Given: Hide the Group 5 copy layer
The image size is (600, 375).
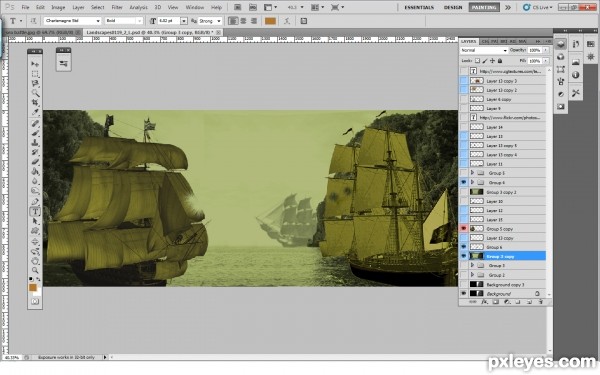Looking at the screenshot, I should click(464, 228).
